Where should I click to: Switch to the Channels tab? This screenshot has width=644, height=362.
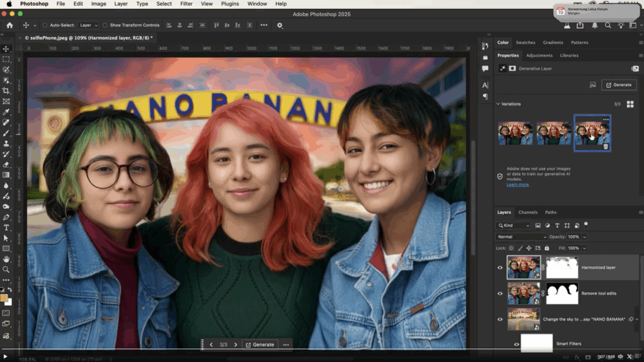click(528, 212)
